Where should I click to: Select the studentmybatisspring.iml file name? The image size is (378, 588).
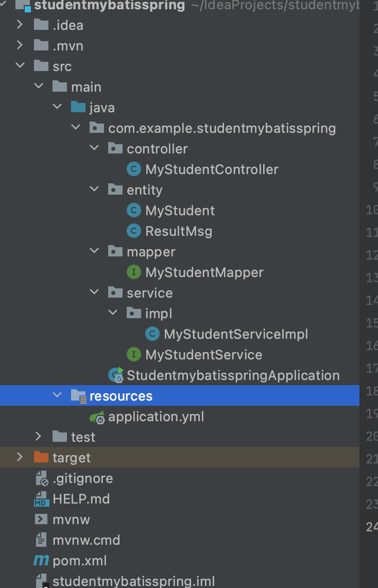click(134, 581)
